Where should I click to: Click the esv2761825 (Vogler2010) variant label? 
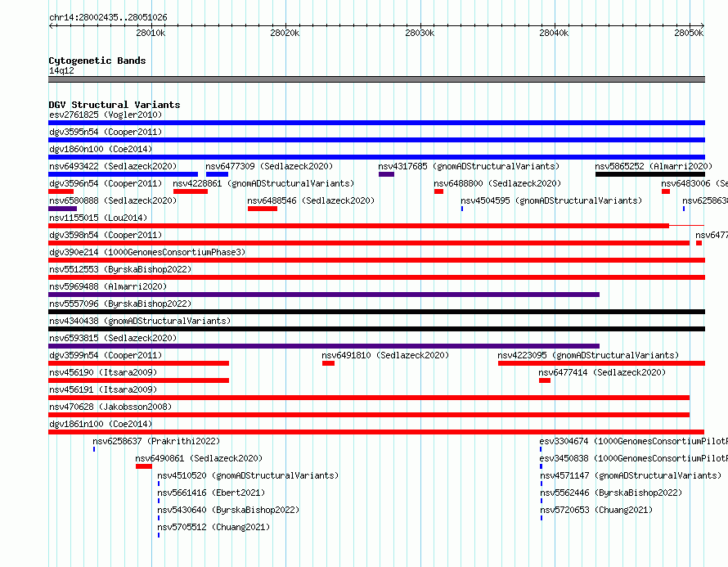[106, 115]
